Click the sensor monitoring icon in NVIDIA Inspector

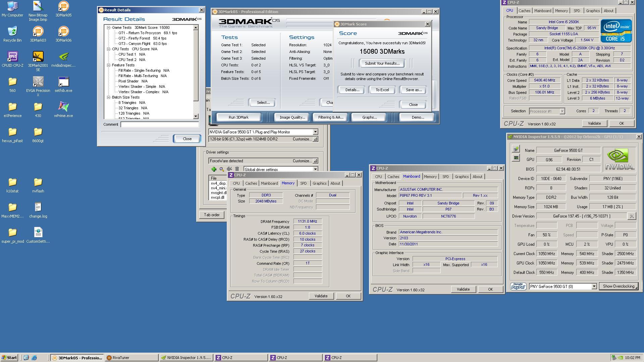click(516, 158)
